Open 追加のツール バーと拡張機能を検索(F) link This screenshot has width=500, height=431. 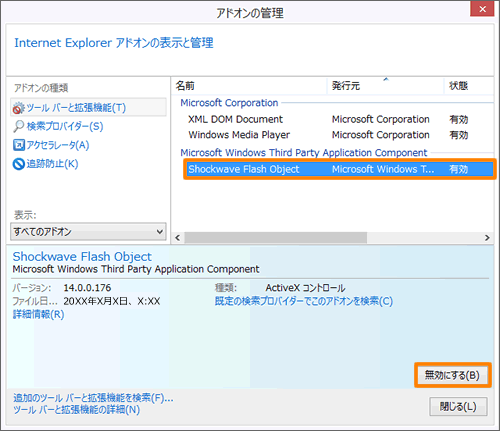coord(93,398)
